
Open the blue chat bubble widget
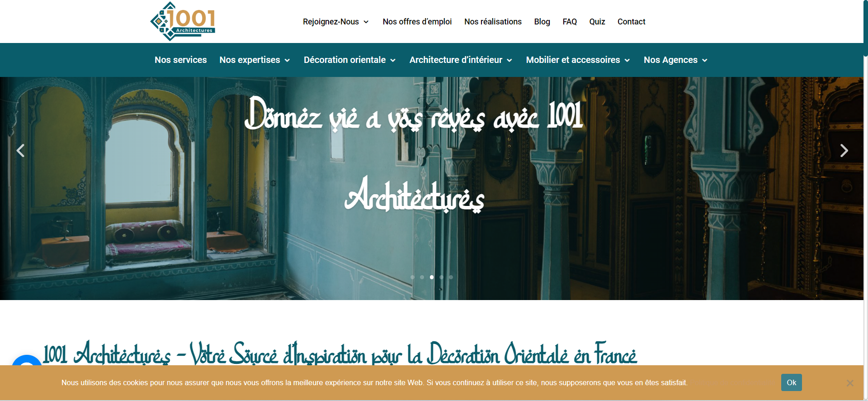tap(27, 361)
